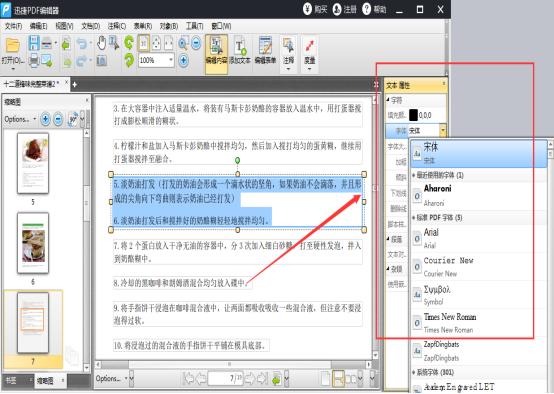
Task: Zoom in thumbnails with plus button
Action: pyautogui.click(x=45, y=119)
